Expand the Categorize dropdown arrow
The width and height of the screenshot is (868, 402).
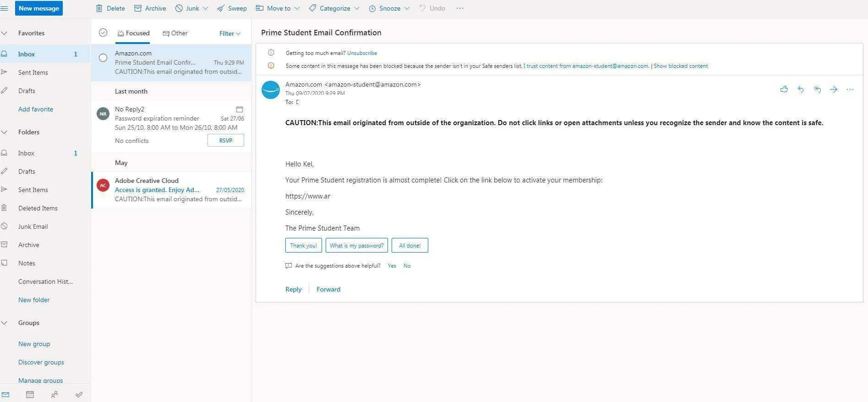[357, 8]
